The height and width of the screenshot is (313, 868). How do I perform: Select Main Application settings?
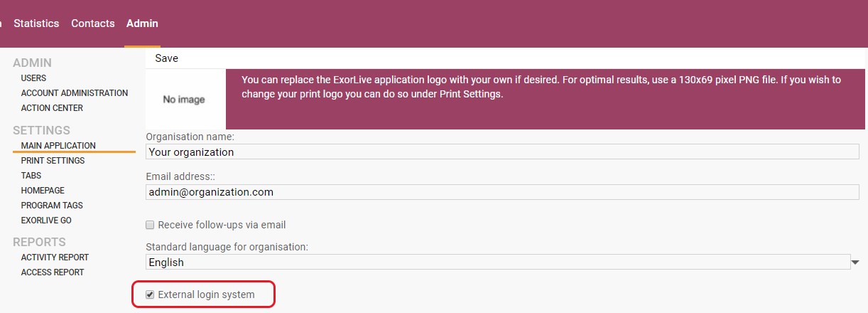58,146
